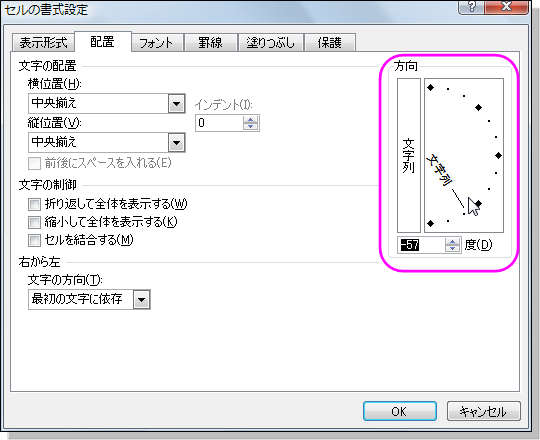This screenshot has height=440, width=540.
Task: Click the rightmost middle diamond on orientation dial
Action: tap(498, 156)
